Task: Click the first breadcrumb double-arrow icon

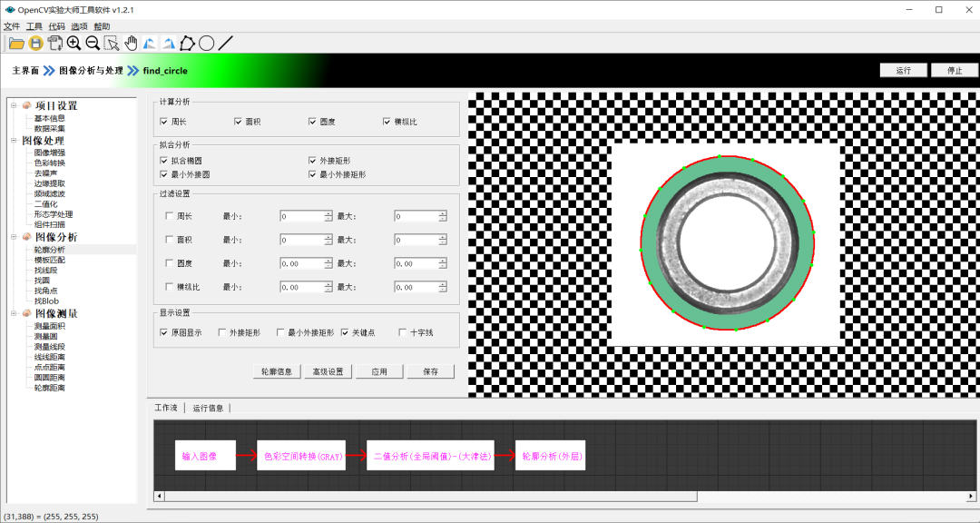Action: 49,71
